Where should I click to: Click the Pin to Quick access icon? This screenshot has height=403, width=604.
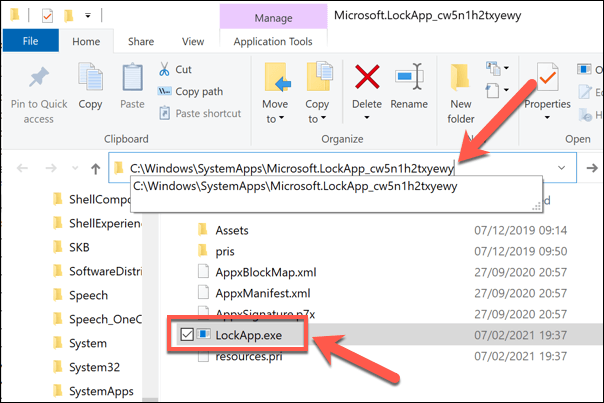[39, 78]
